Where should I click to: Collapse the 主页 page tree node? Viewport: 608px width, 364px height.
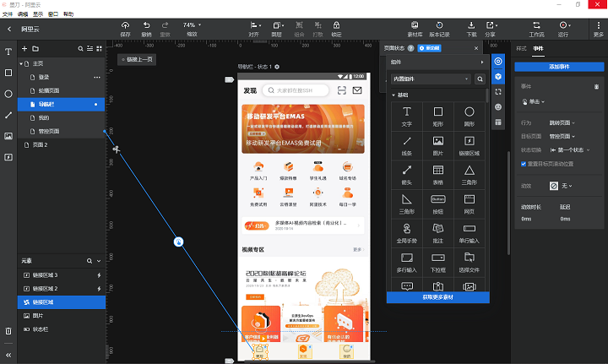pyautogui.click(x=21, y=63)
